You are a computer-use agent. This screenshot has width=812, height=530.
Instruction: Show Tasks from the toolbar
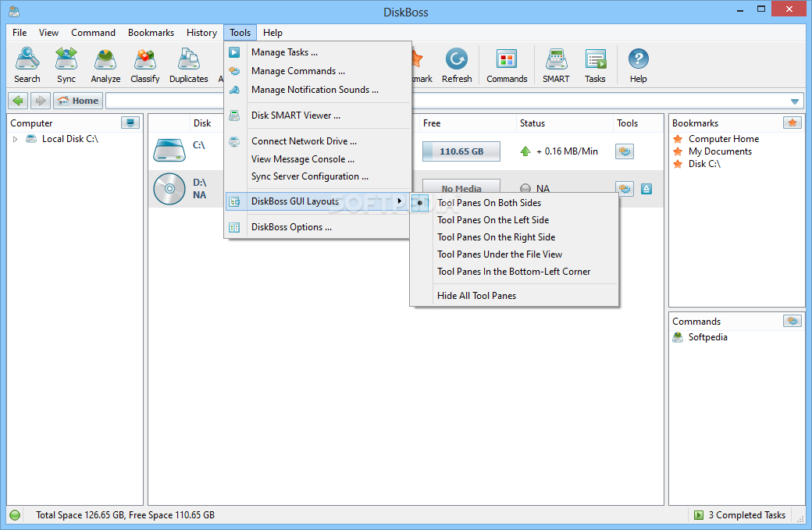tap(595, 65)
